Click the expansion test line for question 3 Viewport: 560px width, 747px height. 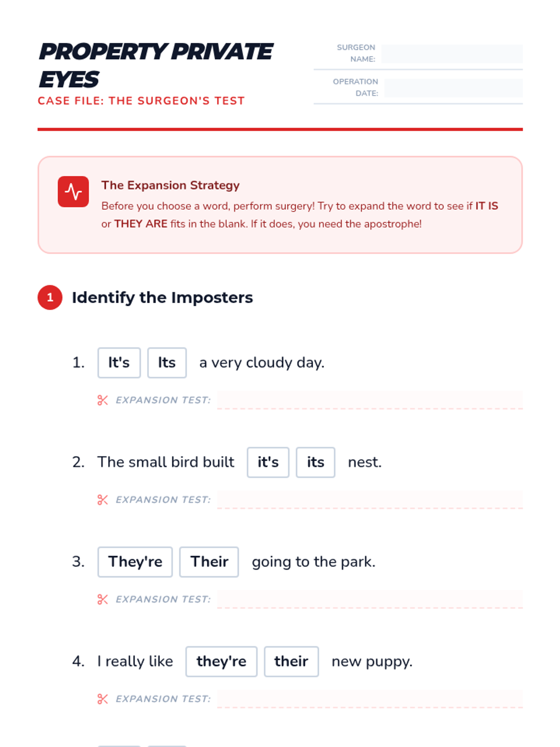370,599
